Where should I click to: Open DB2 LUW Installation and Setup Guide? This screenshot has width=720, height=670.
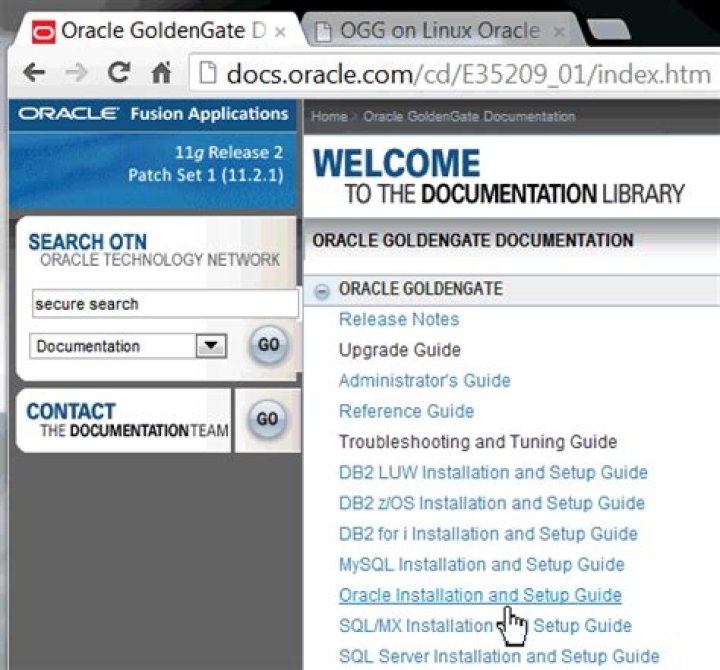tap(493, 472)
